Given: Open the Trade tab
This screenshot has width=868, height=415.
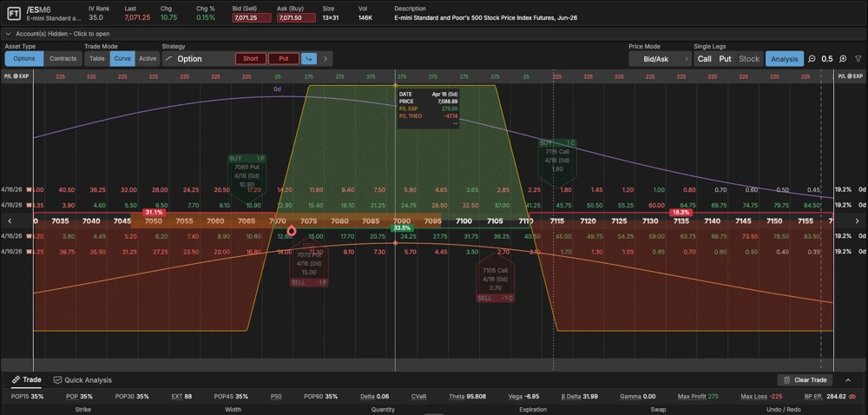Looking at the screenshot, I should (26, 379).
